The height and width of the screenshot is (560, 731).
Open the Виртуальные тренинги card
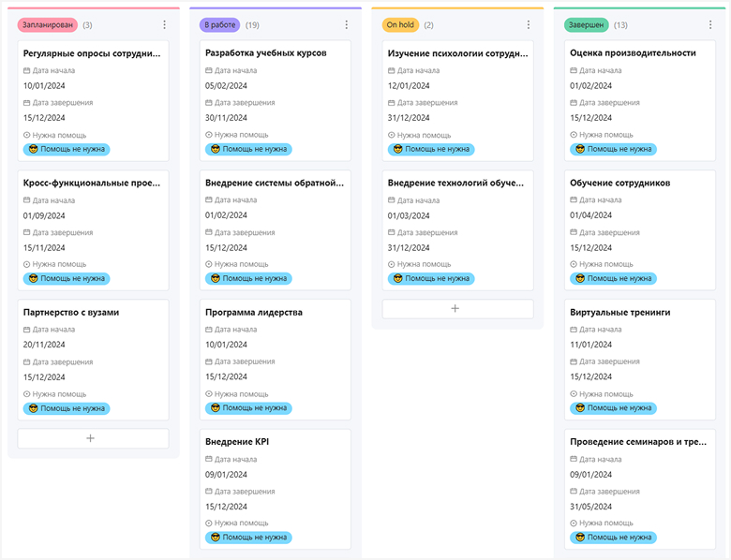pos(619,312)
